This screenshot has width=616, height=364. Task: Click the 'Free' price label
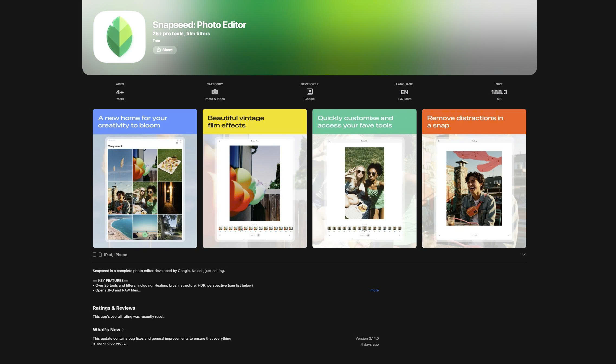[156, 41]
